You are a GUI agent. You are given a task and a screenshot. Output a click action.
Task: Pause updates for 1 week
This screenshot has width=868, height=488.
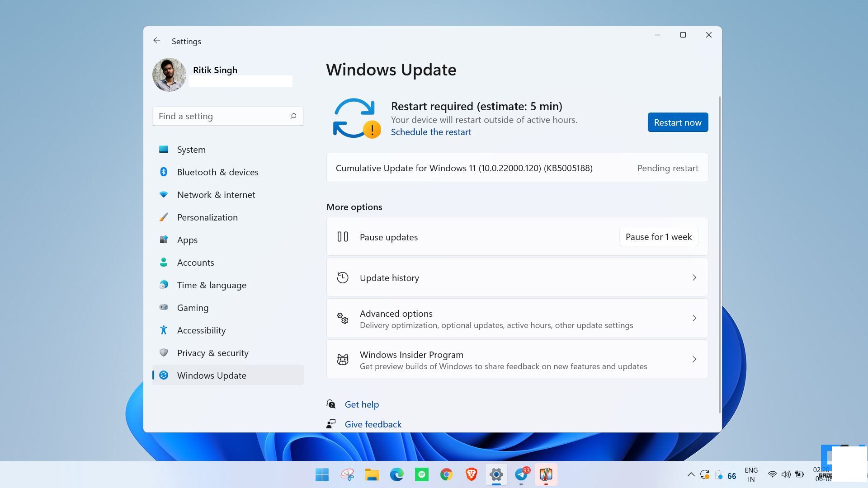(x=659, y=237)
